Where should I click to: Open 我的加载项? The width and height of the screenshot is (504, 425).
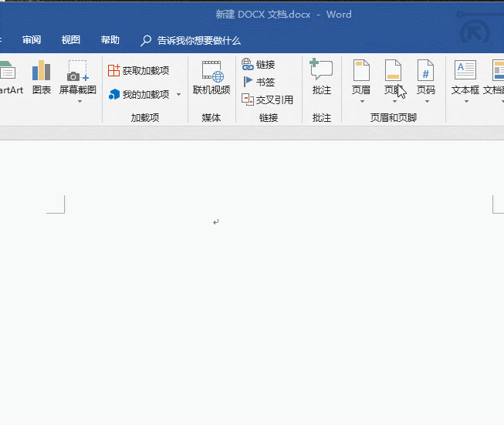pyautogui.click(x=138, y=94)
